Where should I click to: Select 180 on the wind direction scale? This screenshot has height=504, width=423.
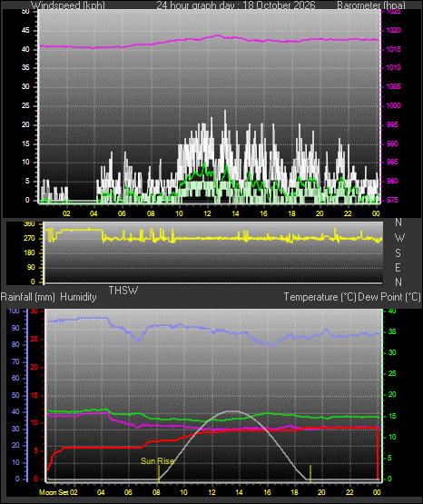pyautogui.click(x=29, y=253)
